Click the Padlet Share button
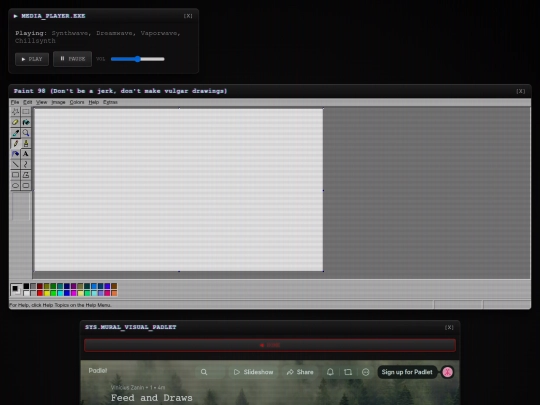Screen dimensions: 540x405 click(300, 372)
